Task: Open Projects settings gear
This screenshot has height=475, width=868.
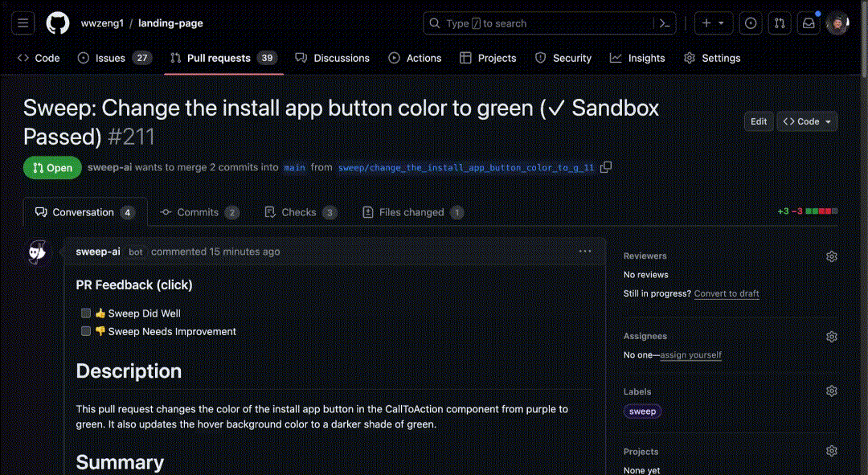Action: [832, 451]
